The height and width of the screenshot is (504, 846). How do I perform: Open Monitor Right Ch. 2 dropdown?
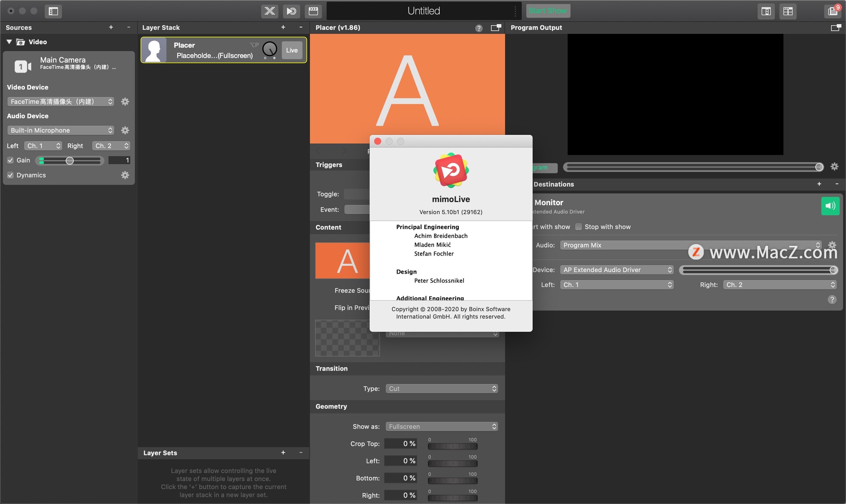tap(780, 285)
